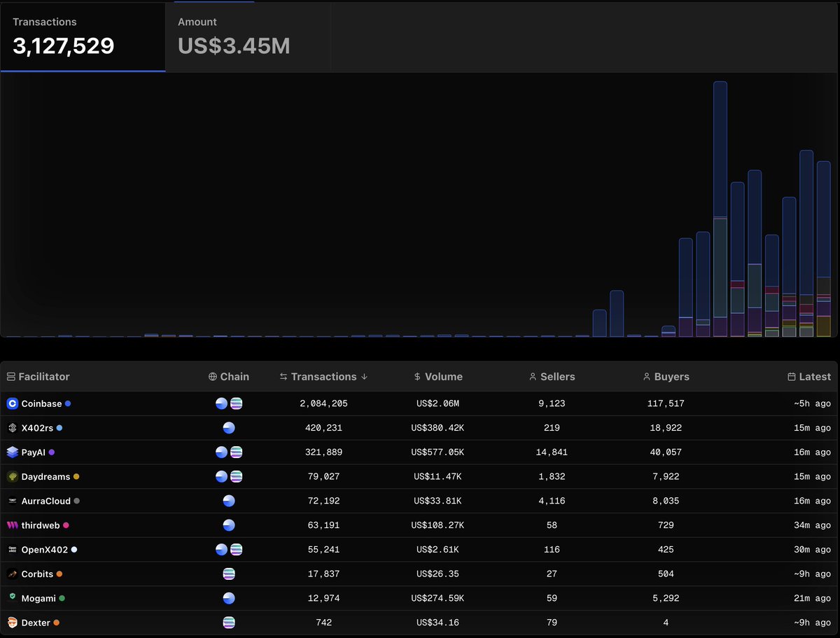Click the Solana chain icon next to Dexter

(x=229, y=623)
